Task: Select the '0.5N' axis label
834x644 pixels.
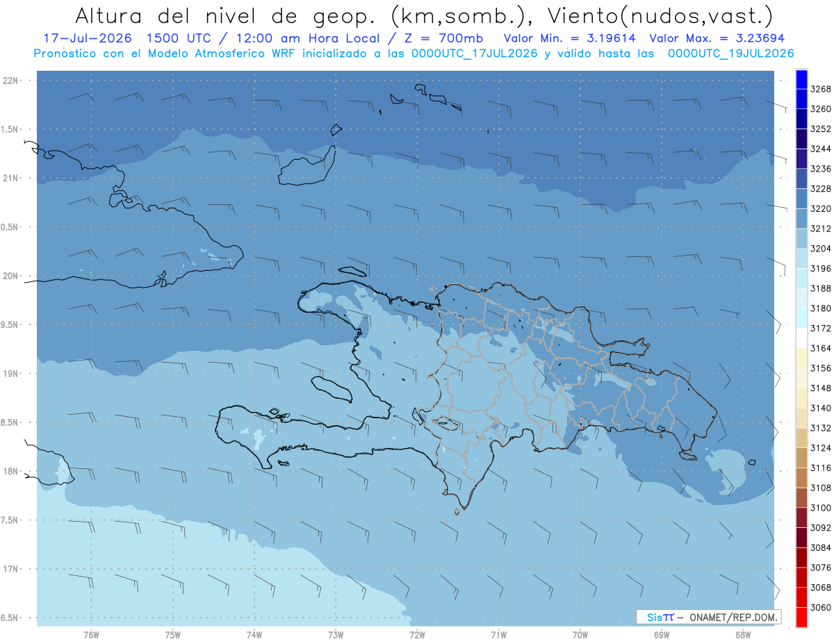Action: tap(10, 227)
